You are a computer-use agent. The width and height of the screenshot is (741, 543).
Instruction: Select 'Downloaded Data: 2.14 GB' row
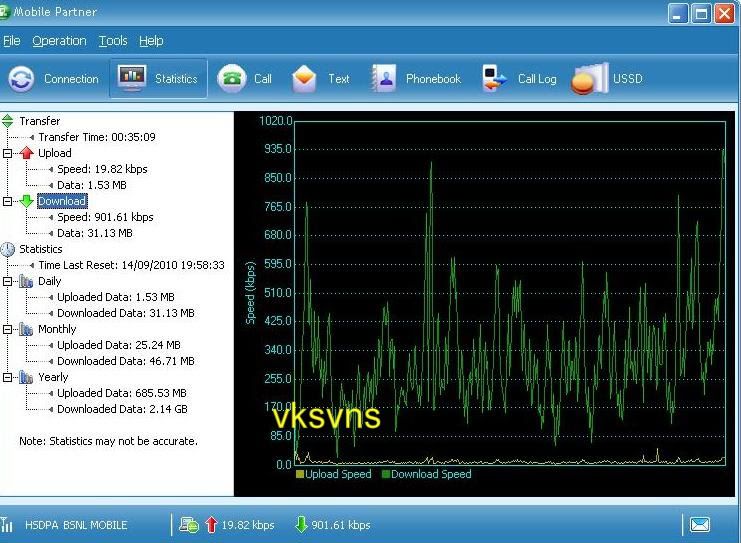(x=122, y=410)
